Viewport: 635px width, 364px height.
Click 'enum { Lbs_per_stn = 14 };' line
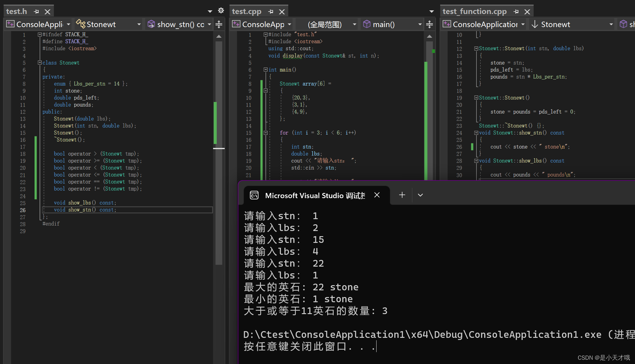(x=91, y=84)
